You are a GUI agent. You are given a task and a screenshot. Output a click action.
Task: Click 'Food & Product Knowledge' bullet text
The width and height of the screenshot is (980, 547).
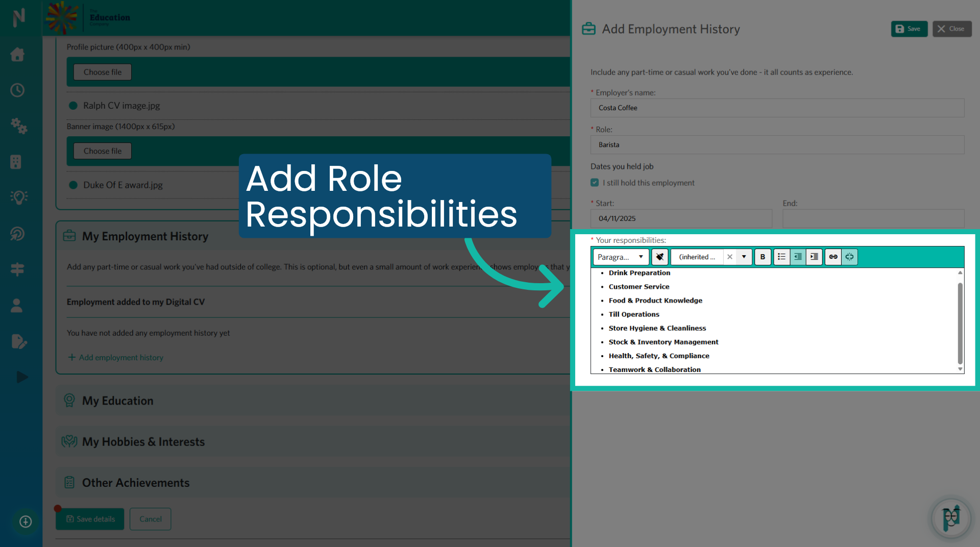click(x=655, y=301)
